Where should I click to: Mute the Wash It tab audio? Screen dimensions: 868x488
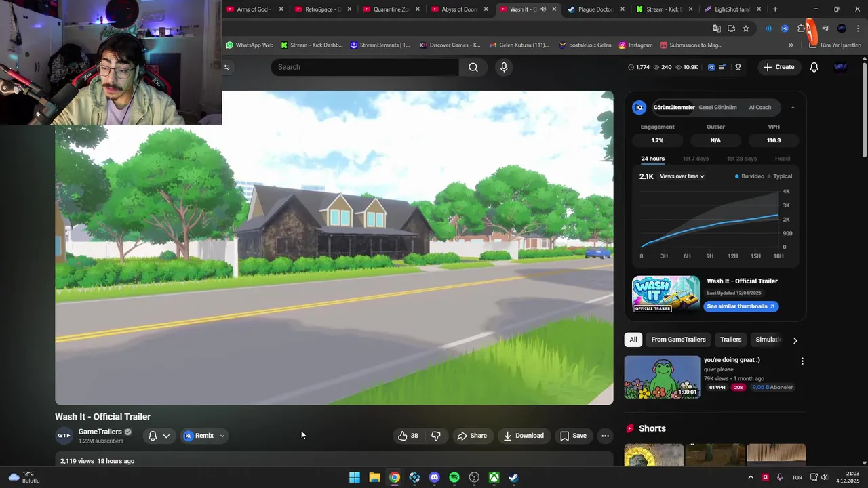pos(543,9)
